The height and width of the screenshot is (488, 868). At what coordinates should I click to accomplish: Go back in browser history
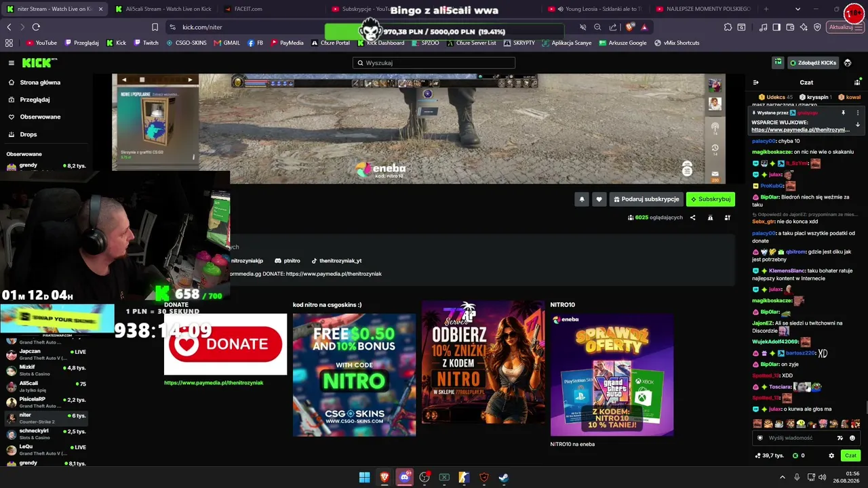point(9,27)
